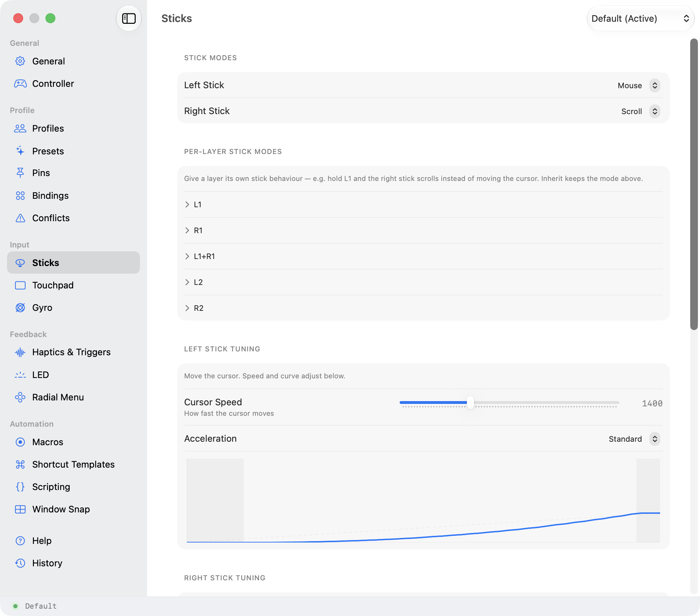Open the Presets page
This screenshot has height=616, width=700.
tap(73, 151)
